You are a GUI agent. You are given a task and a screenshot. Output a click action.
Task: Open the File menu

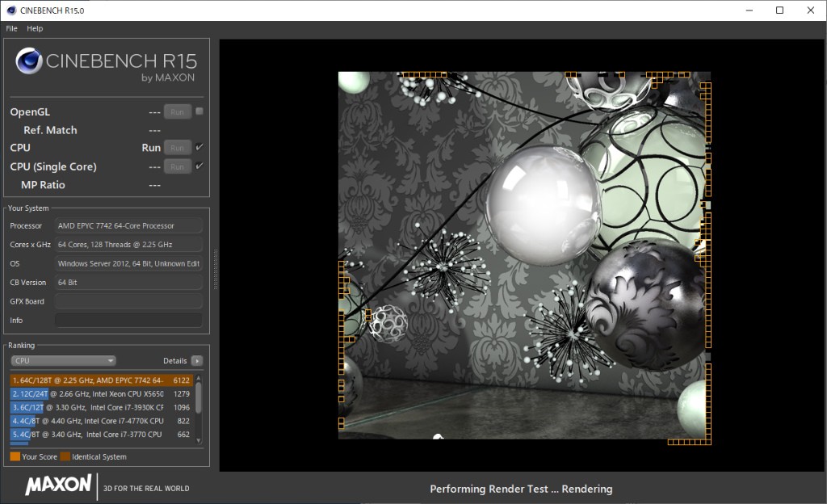click(x=11, y=28)
